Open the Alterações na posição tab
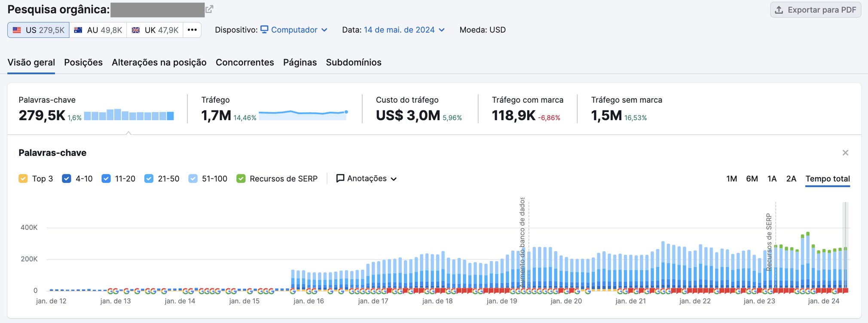Viewport: 868px width, 323px height. [159, 62]
